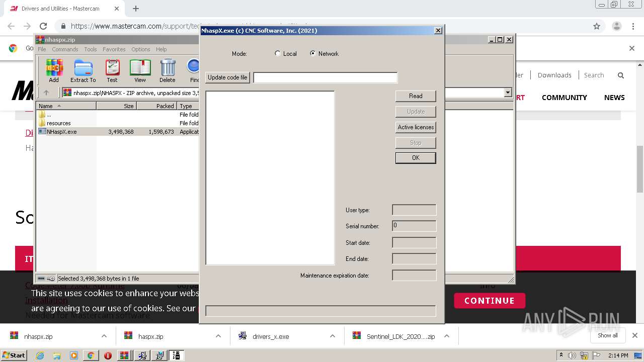Click CONTINUE on the cookie banner
The height and width of the screenshot is (362, 644).
point(490,301)
